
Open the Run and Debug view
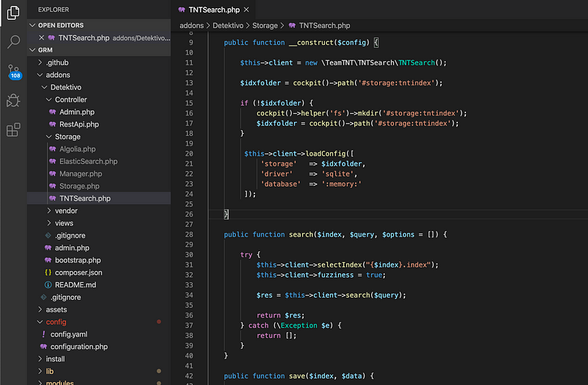pyautogui.click(x=13, y=101)
